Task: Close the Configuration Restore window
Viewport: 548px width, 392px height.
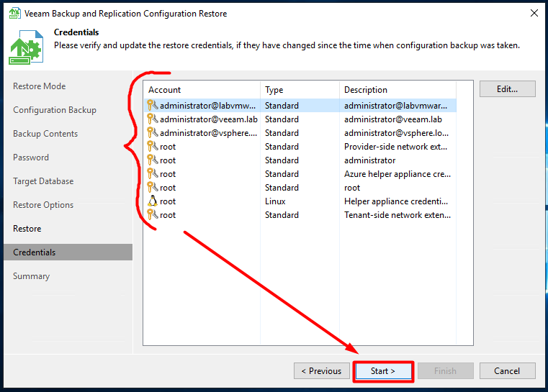Action: pos(534,13)
